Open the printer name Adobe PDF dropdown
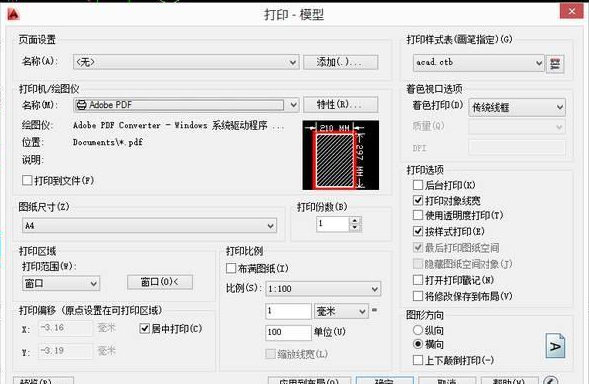Screen dimensions: 589x384 186,105
